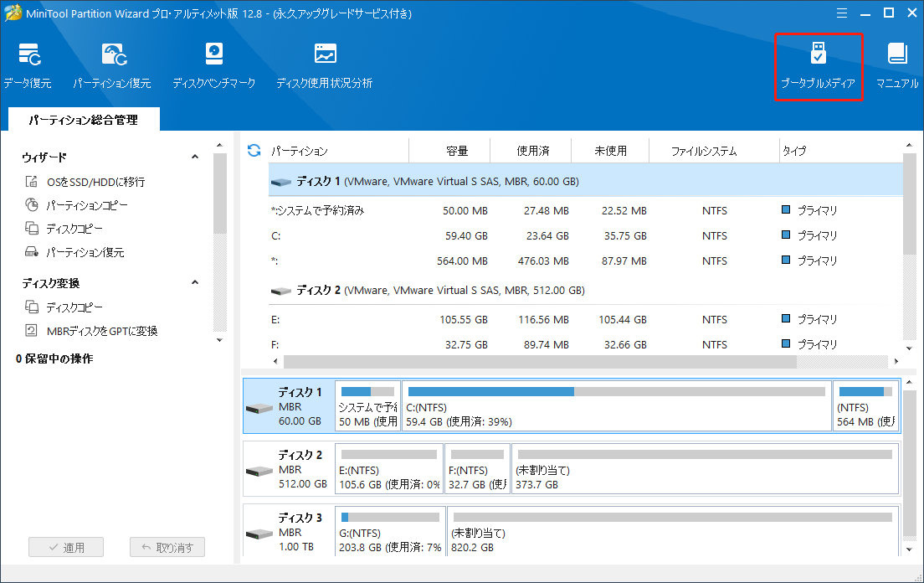Collapse the ウィザード section

(x=194, y=156)
